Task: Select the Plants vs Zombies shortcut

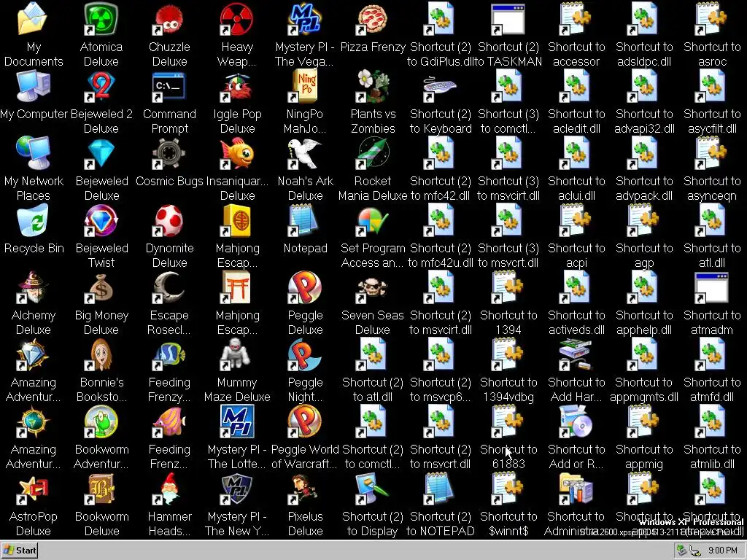Action: 373,86
